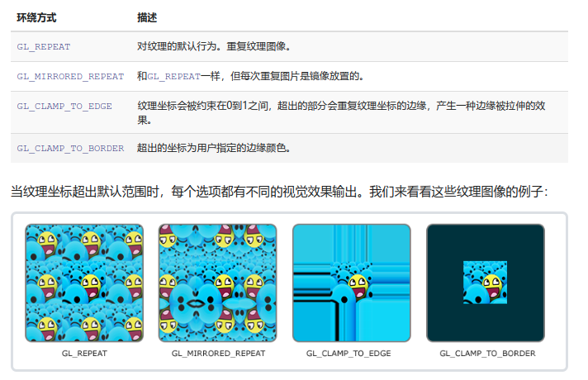Click the GL_MIRRORED_REPEAT caption below the second image

[x=218, y=354]
